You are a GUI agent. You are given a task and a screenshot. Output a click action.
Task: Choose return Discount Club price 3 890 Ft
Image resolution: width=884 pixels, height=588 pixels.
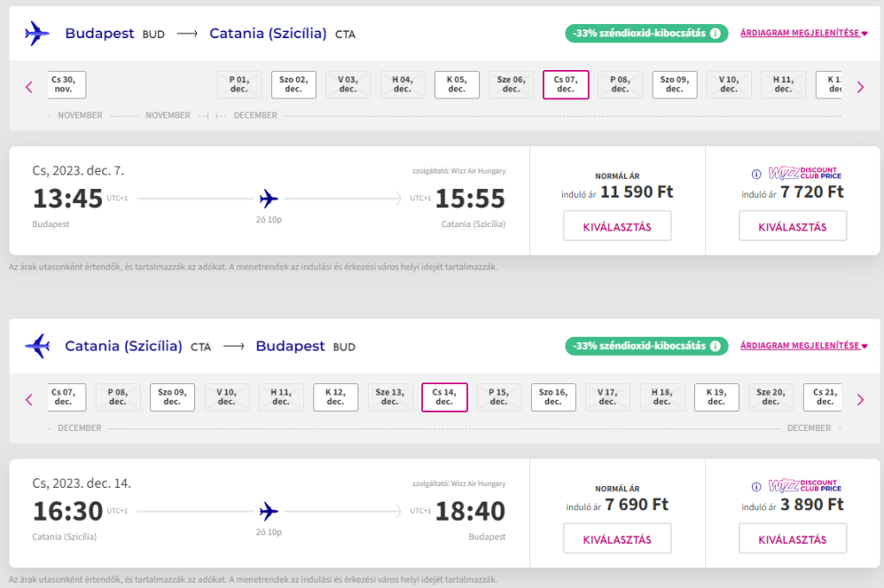[792, 539]
